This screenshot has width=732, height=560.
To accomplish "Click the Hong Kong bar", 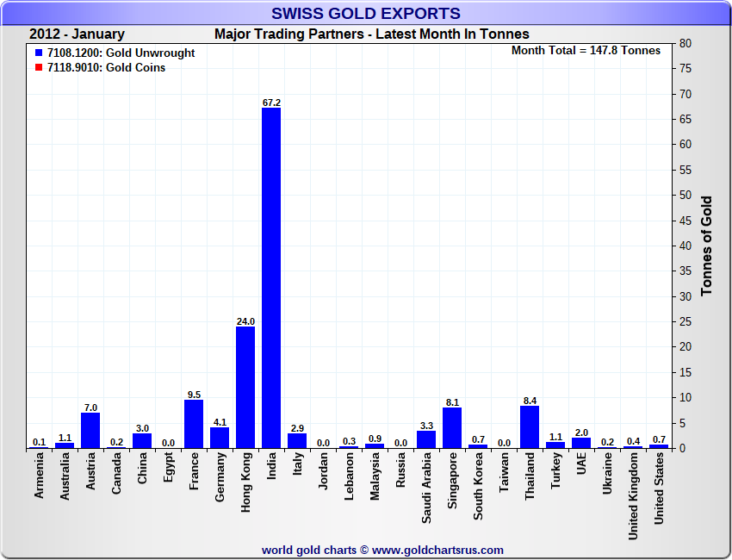I will pos(245,388).
